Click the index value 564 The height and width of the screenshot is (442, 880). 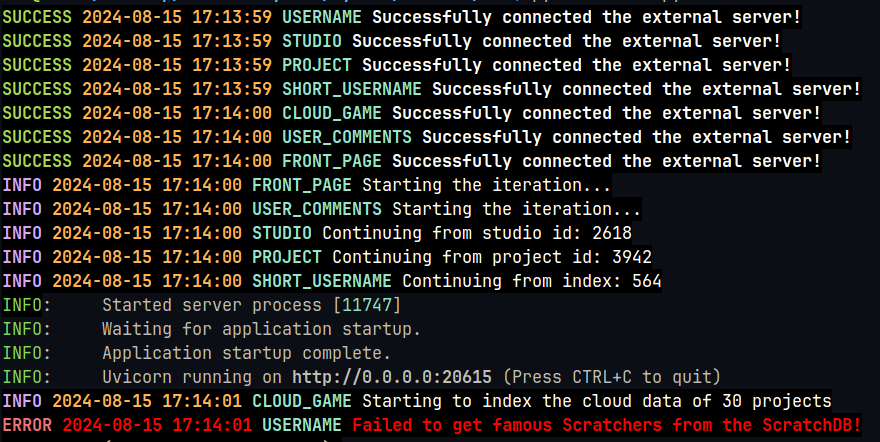pyautogui.click(x=646, y=280)
